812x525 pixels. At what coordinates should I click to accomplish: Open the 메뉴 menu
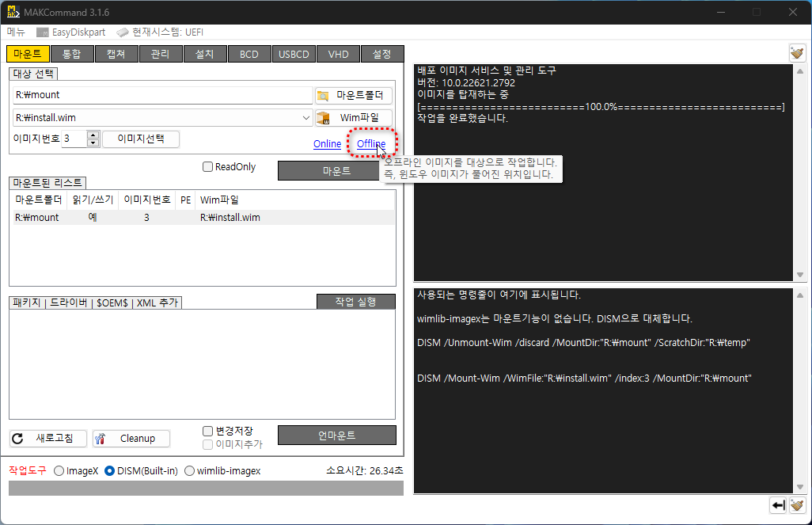click(16, 32)
